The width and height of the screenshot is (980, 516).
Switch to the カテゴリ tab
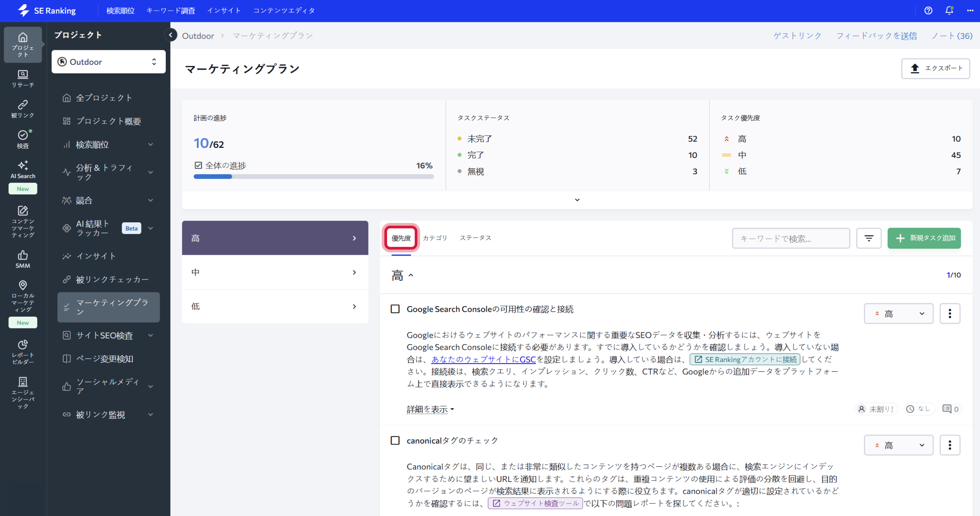[435, 238]
